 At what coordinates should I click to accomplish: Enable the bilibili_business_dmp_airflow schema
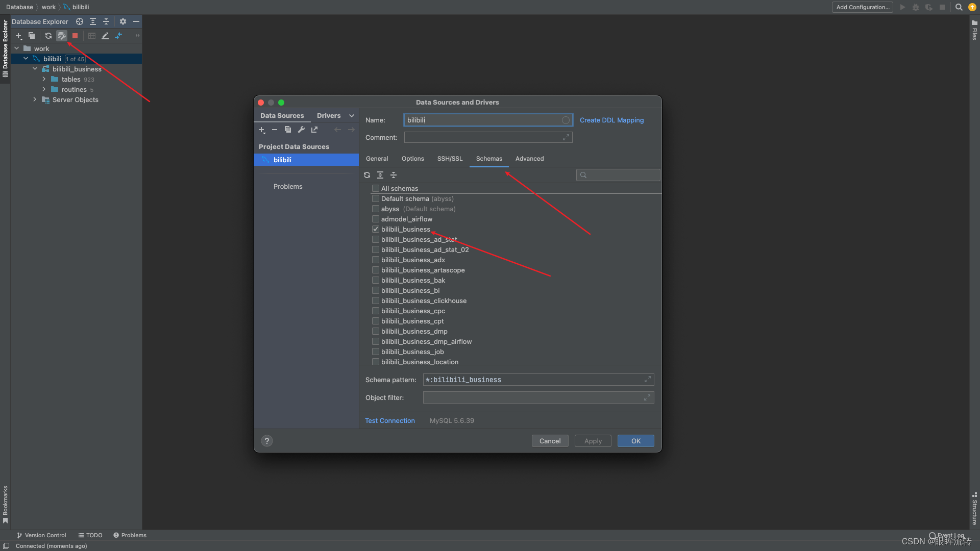[x=376, y=341]
